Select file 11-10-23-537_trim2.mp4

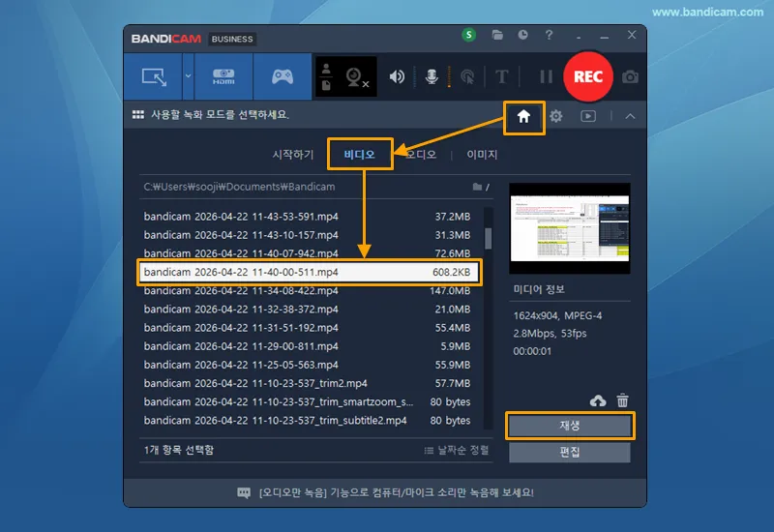(x=307, y=383)
